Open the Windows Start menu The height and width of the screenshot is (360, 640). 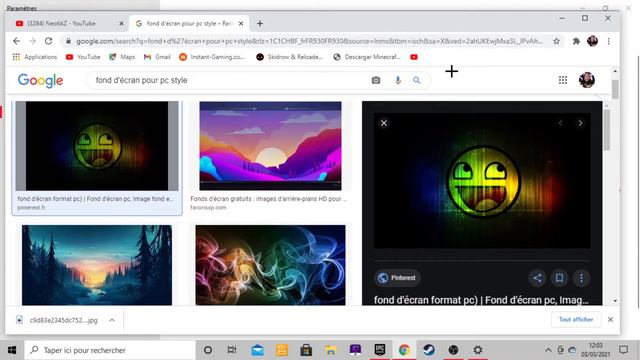coord(12,350)
